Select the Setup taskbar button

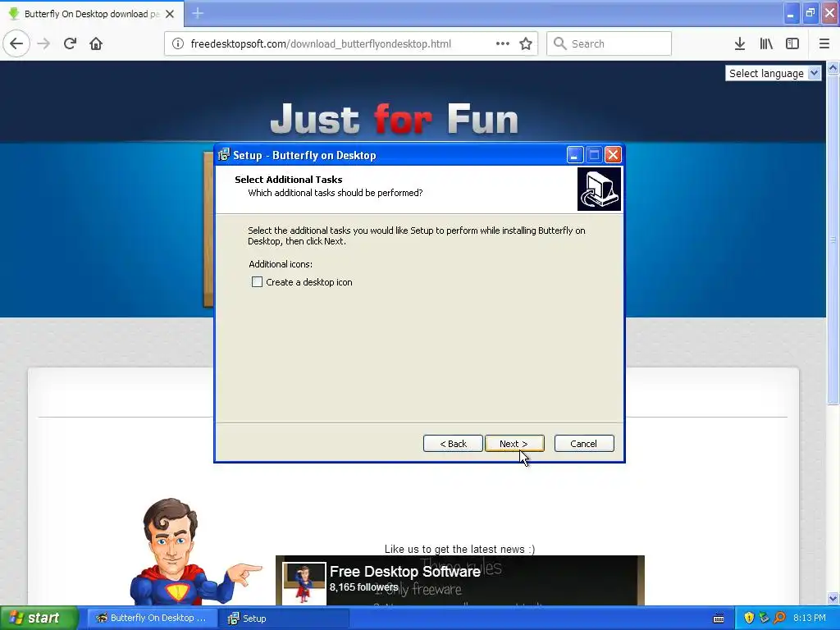(284, 618)
